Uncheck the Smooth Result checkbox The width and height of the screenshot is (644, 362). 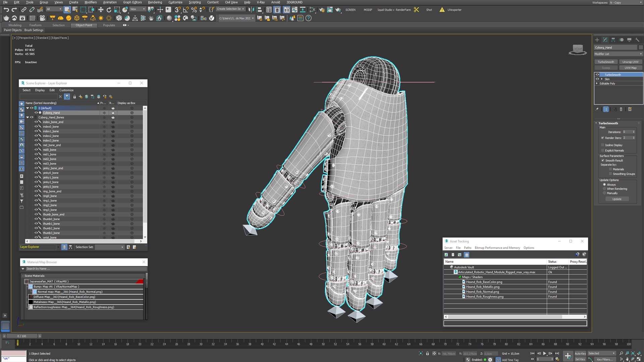click(x=603, y=161)
